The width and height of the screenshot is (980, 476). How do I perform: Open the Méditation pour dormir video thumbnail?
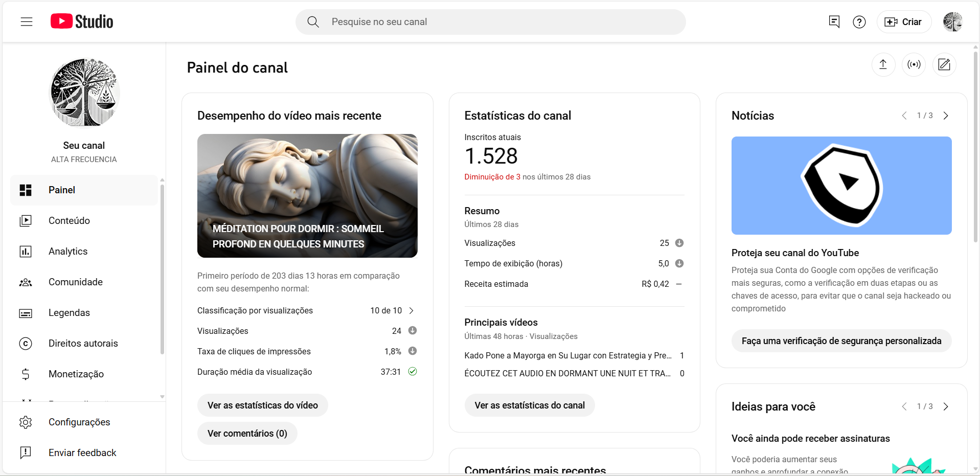(307, 196)
